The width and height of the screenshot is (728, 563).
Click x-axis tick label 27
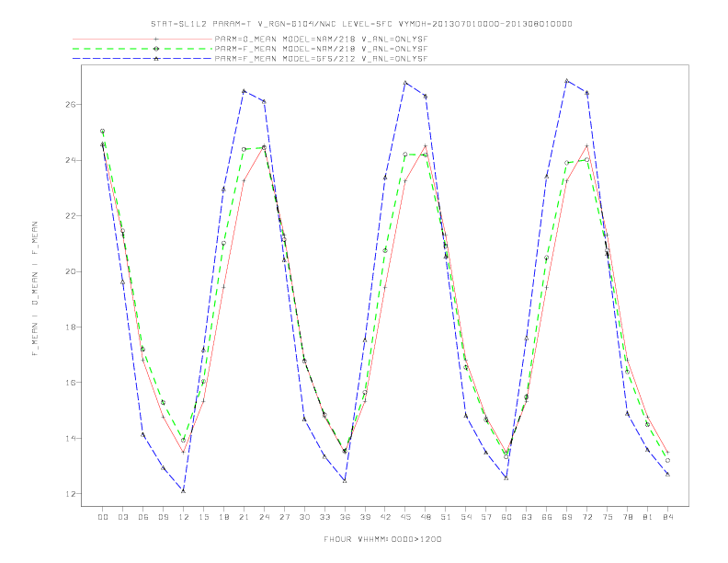tap(284, 517)
